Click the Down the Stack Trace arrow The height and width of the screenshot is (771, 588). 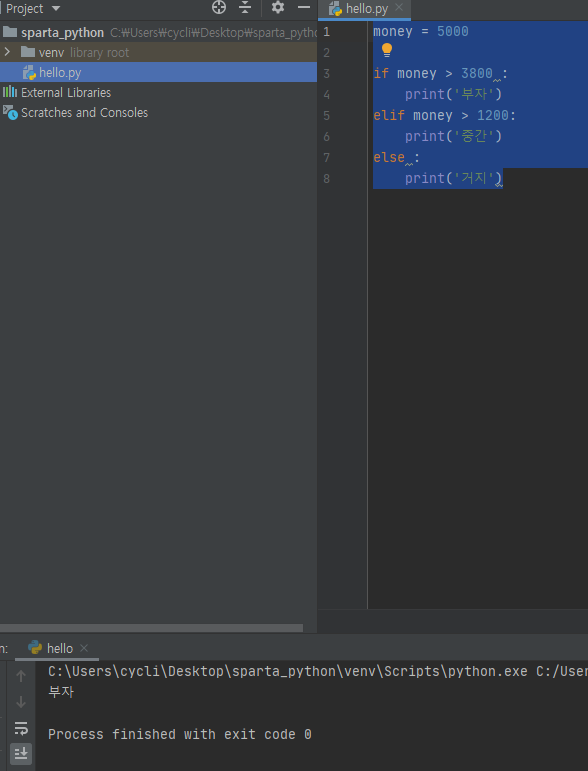(21, 702)
